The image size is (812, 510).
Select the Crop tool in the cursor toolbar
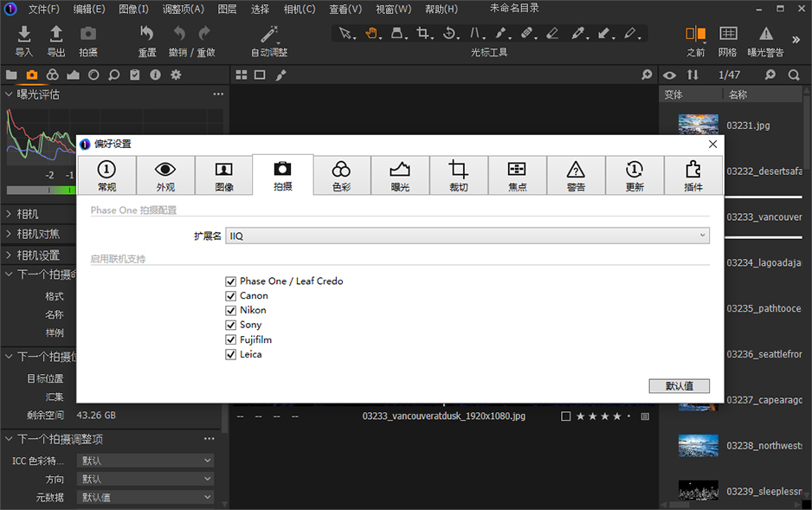click(x=421, y=33)
